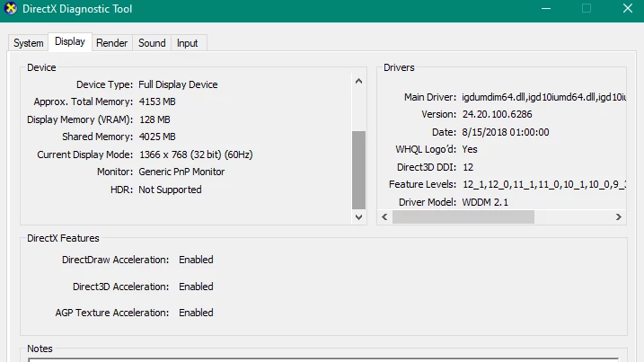Screen dimensions: 644x362
Task: Click the 'Monitor:' label
Action: pos(115,172)
